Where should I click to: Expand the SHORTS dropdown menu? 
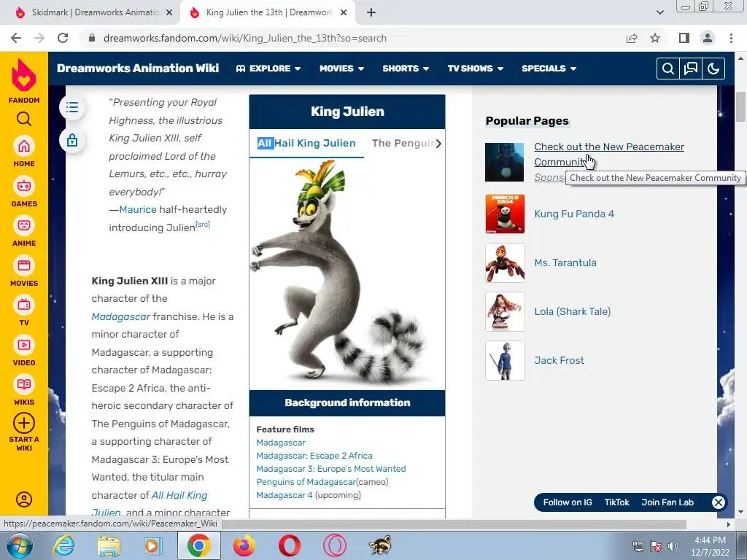click(406, 69)
